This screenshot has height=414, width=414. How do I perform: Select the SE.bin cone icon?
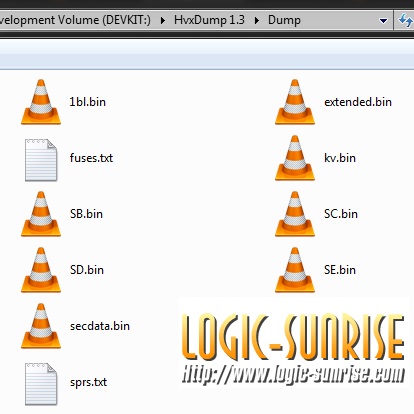point(295,270)
